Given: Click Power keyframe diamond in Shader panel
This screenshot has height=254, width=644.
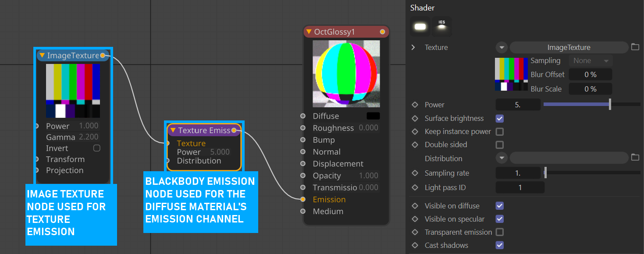Looking at the screenshot, I should pyautogui.click(x=415, y=105).
